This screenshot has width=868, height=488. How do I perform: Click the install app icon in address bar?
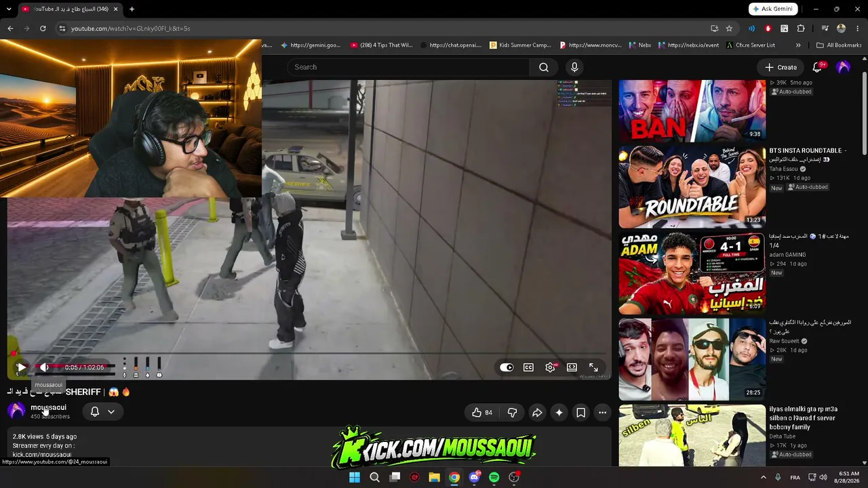[714, 28]
